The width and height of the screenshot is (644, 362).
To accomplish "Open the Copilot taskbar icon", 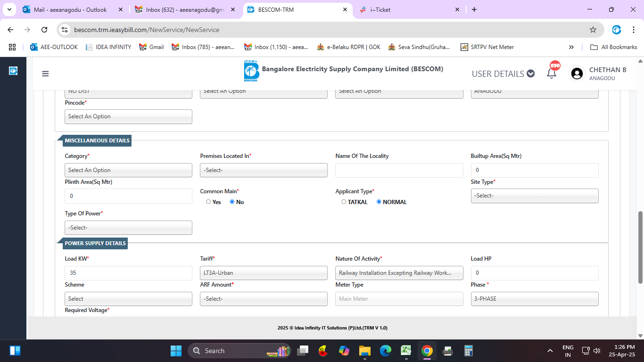I will [x=344, y=351].
